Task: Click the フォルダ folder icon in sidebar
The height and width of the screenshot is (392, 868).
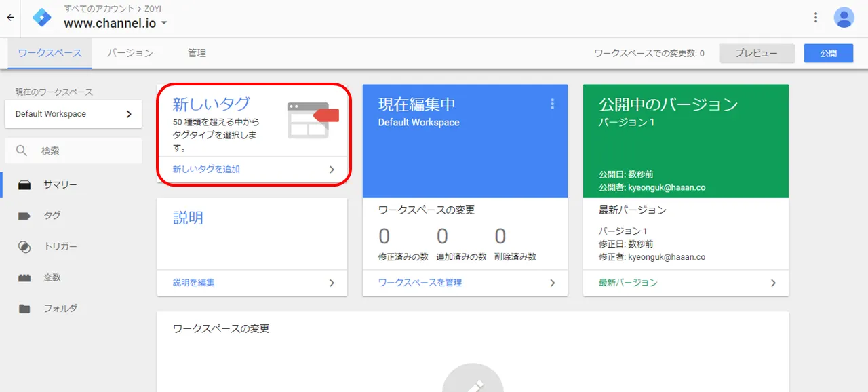Action: [24, 309]
